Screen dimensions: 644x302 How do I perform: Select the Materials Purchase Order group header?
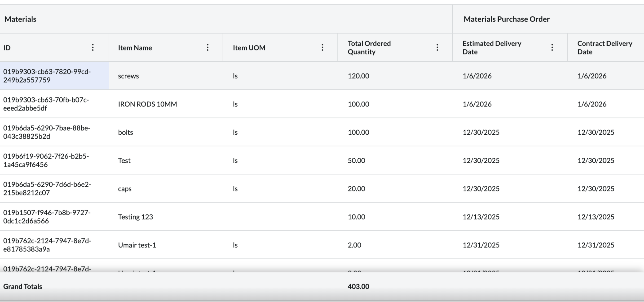pyautogui.click(x=507, y=19)
